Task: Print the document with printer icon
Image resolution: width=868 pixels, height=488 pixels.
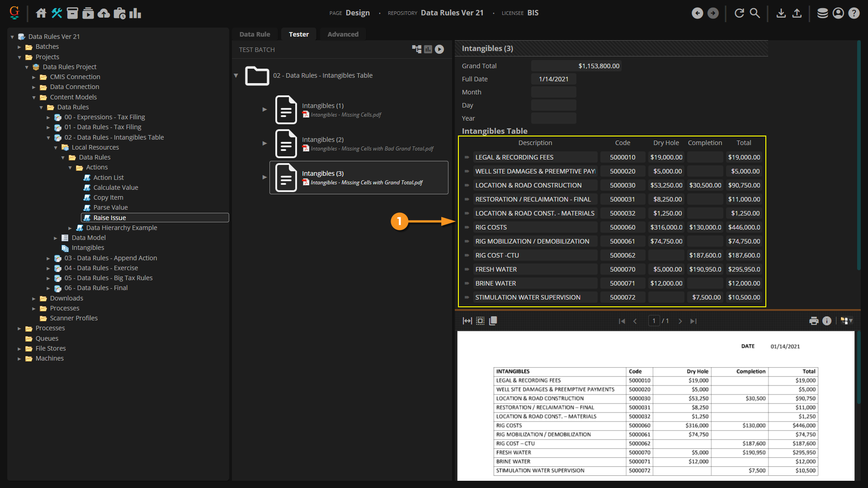Action: tap(814, 321)
